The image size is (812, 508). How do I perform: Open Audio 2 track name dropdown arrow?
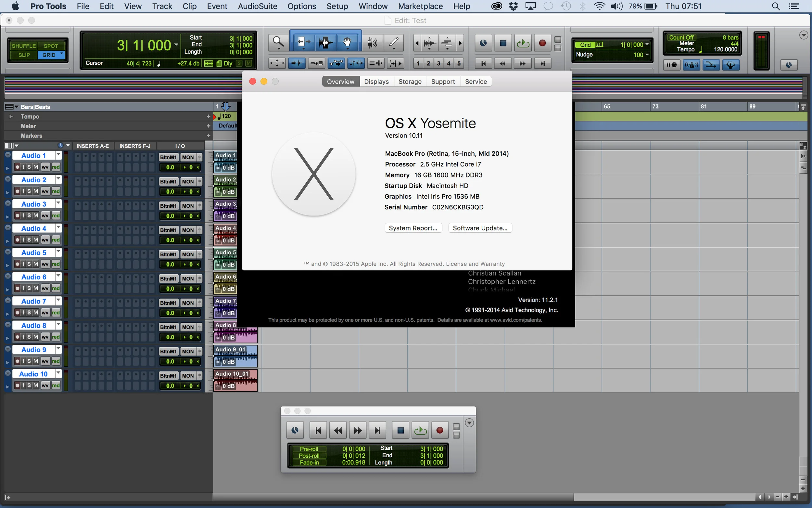(58, 179)
